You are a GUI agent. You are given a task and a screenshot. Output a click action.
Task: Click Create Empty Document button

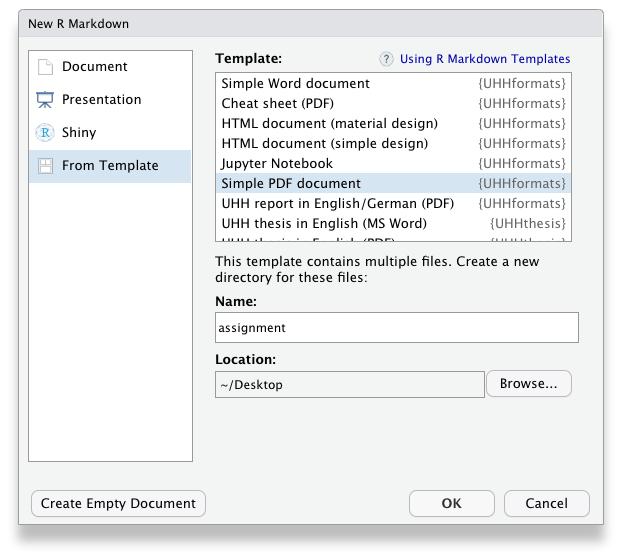coord(119,504)
